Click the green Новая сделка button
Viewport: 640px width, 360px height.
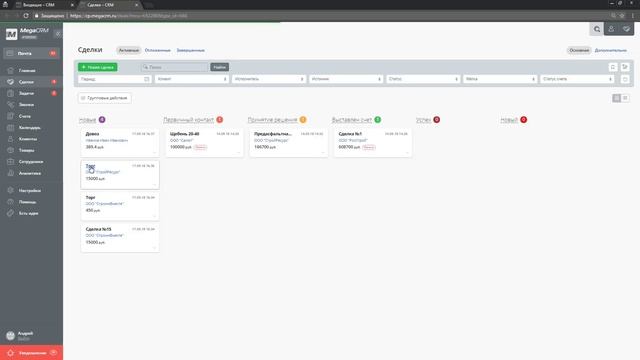(x=98, y=67)
